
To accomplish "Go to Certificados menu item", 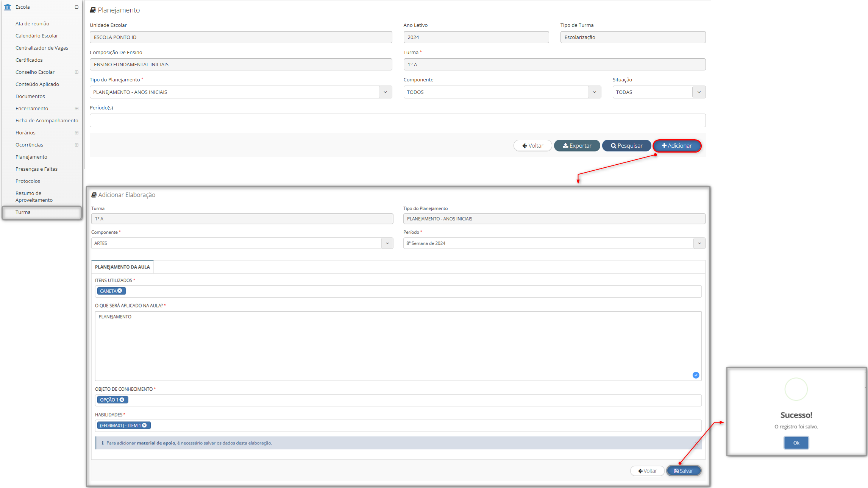I will tap(29, 60).
